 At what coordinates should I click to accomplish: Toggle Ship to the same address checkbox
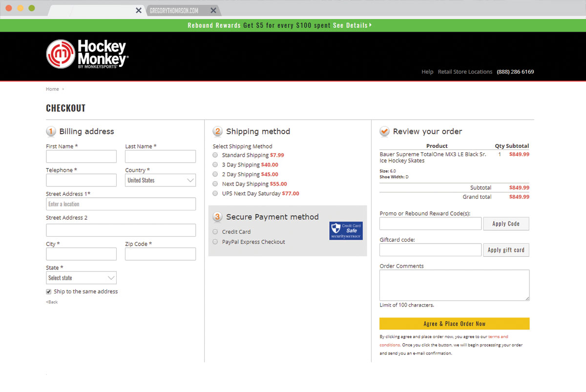point(49,291)
